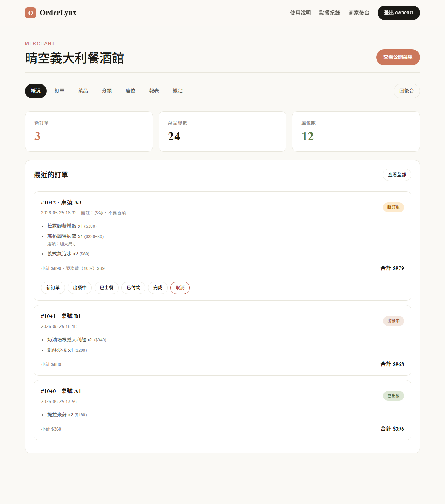Select the 概況 tab

click(x=36, y=91)
